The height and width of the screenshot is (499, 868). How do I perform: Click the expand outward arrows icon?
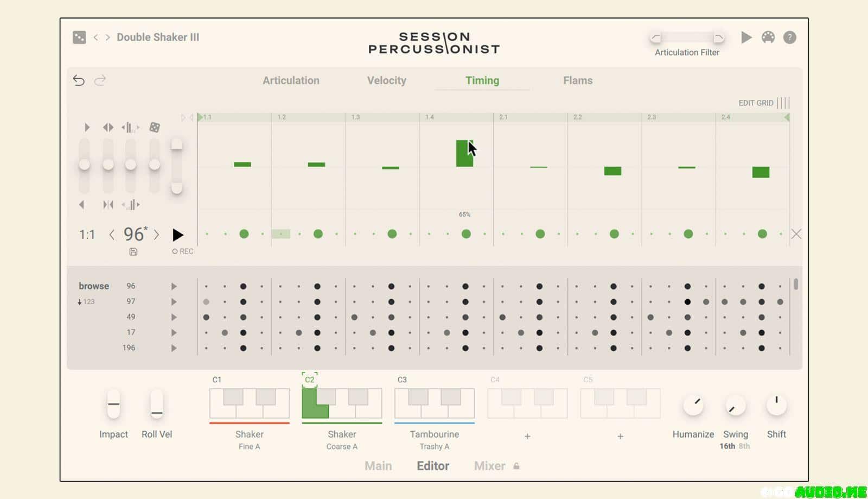[108, 127]
